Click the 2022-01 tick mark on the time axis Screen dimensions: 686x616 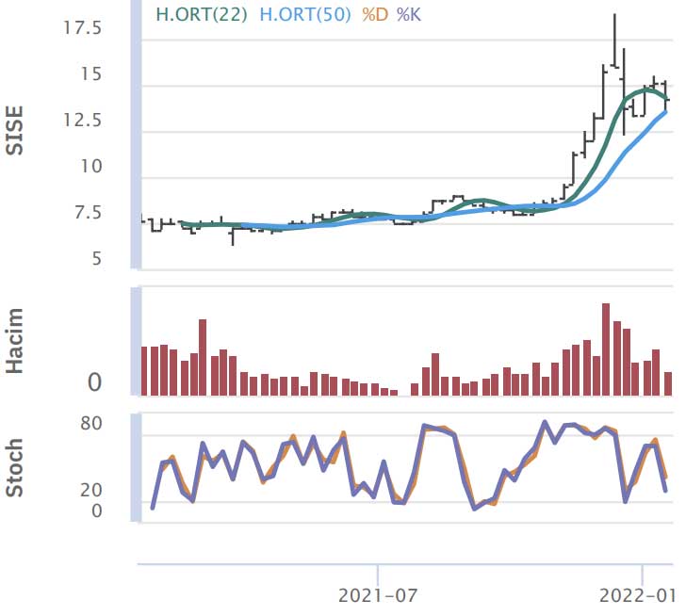click(x=643, y=574)
